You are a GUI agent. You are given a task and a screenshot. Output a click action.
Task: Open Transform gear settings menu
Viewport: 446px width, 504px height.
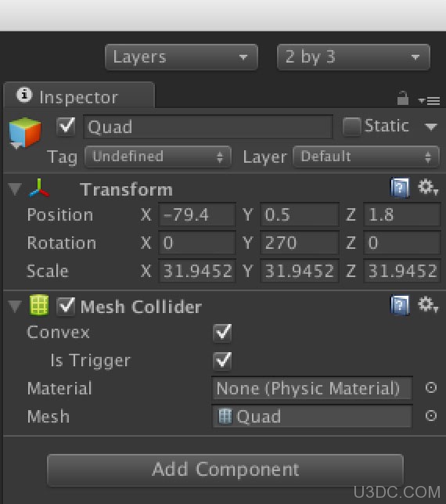pyautogui.click(x=428, y=187)
